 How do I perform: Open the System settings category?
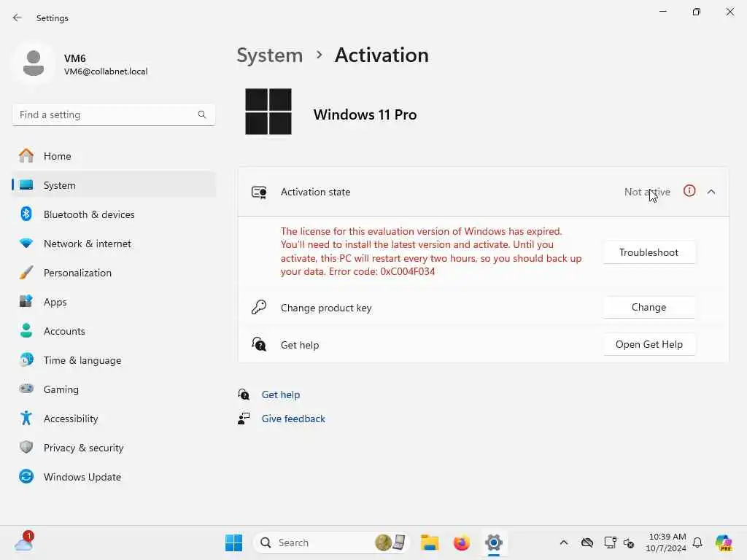114,184
